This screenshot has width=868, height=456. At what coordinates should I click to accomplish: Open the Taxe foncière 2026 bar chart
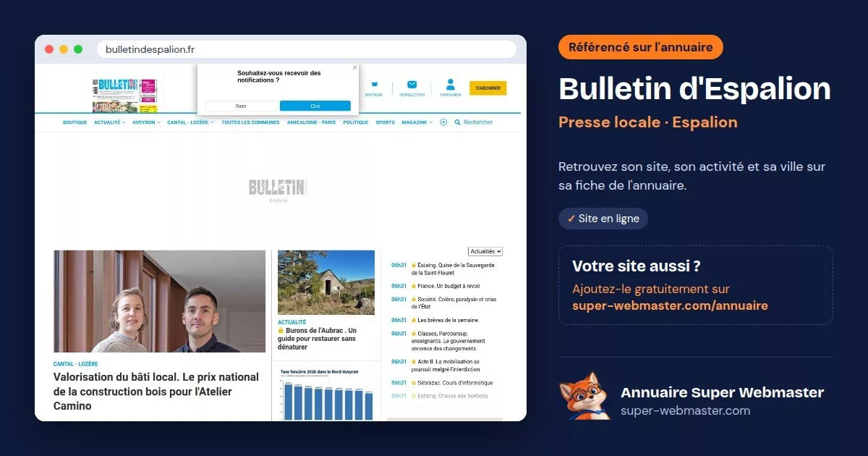coord(326,393)
